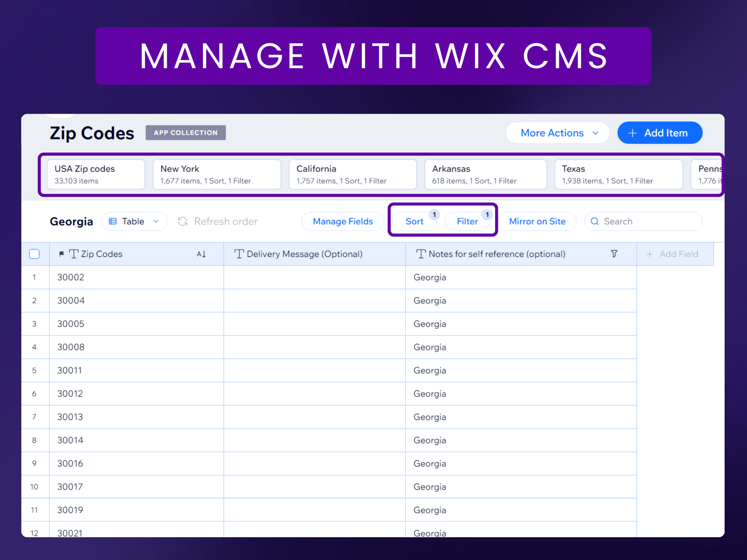Click the plus icon in Add Item button
The image size is (747, 560).
click(x=632, y=133)
